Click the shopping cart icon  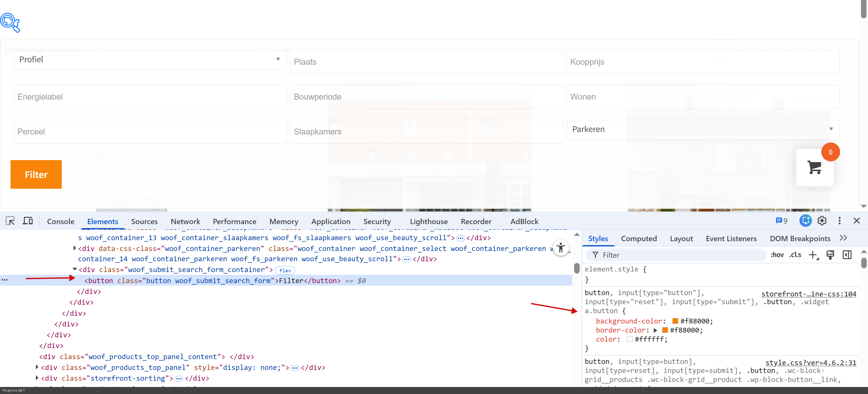tap(815, 167)
